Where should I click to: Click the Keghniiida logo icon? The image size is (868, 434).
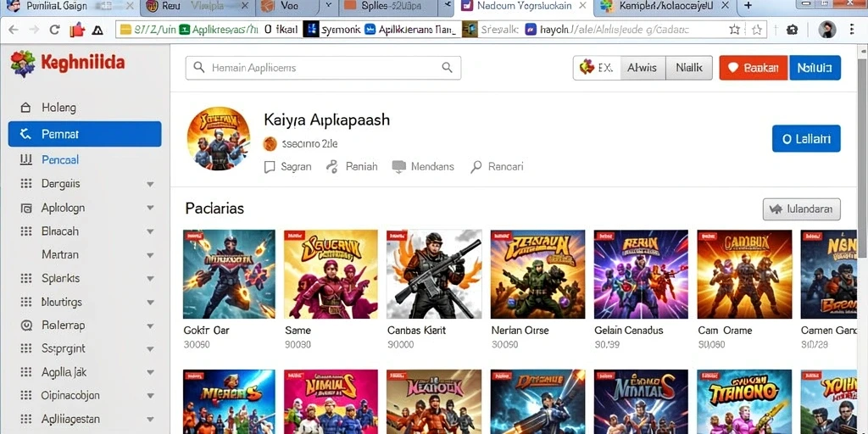click(x=22, y=63)
